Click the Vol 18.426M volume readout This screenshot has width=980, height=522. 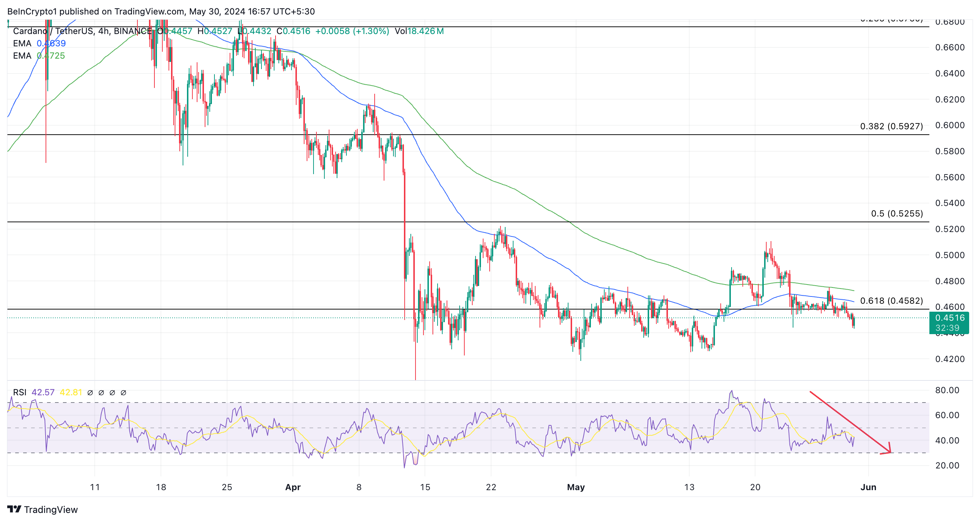pyautogui.click(x=419, y=31)
